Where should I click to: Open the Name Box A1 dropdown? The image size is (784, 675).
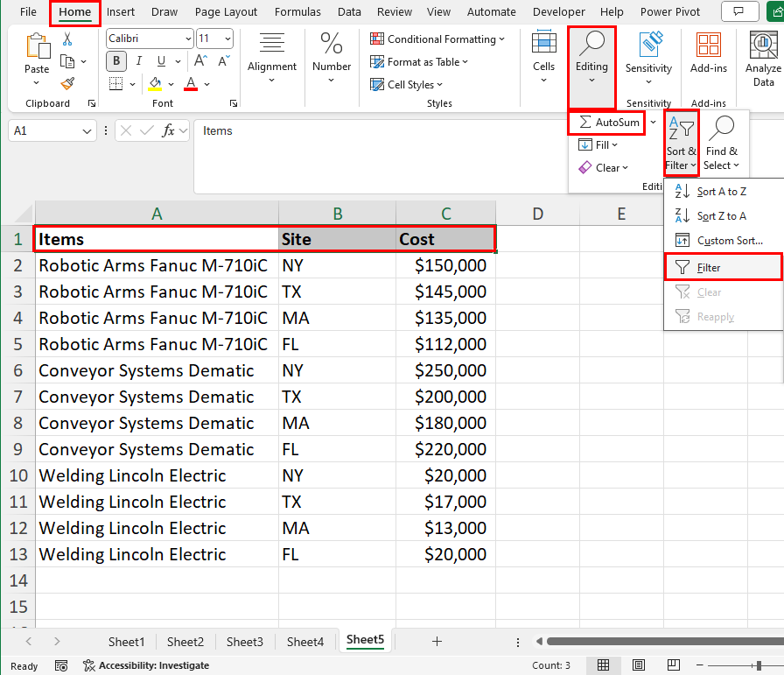pos(87,131)
